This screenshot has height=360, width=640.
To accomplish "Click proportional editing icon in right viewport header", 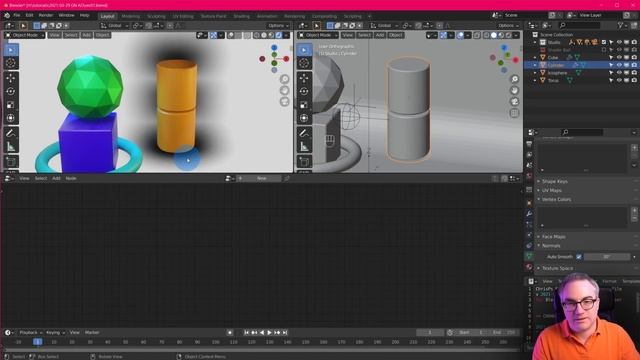I will click(x=439, y=25).
